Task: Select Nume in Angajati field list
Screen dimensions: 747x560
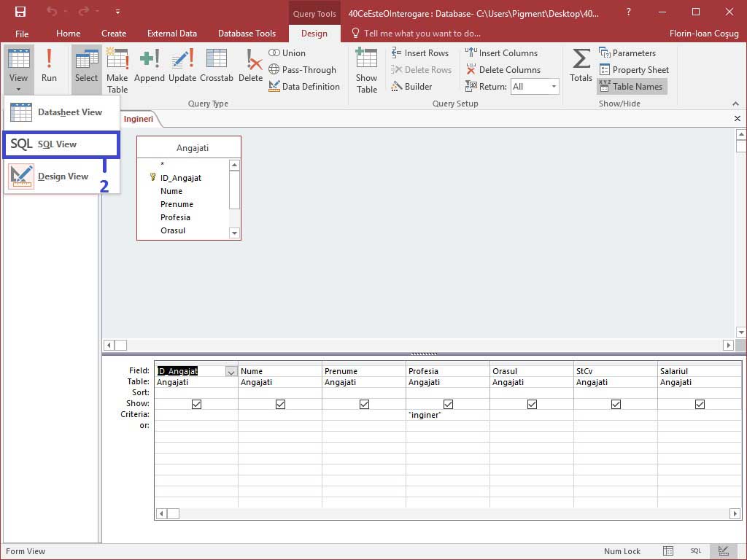Action: coord(171,192)
